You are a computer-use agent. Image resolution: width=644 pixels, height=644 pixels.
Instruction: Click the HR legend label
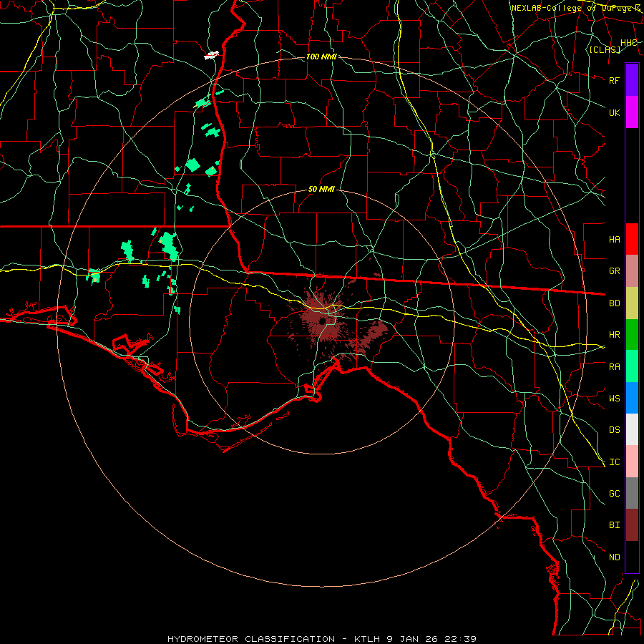coord(615,335)
